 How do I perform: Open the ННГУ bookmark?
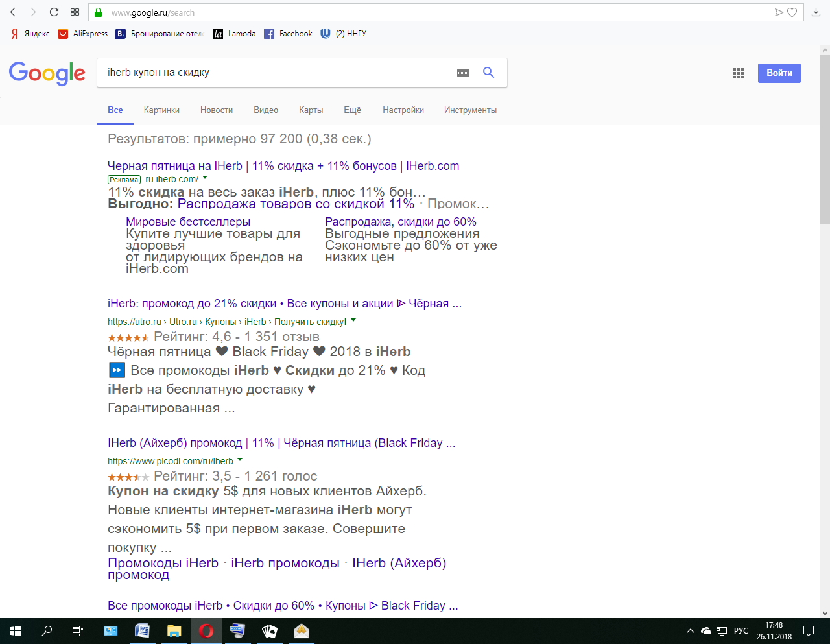(x=343, y=34)
